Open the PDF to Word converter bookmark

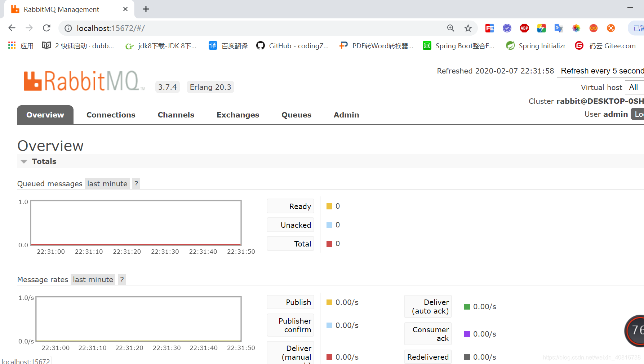point(376,46)
